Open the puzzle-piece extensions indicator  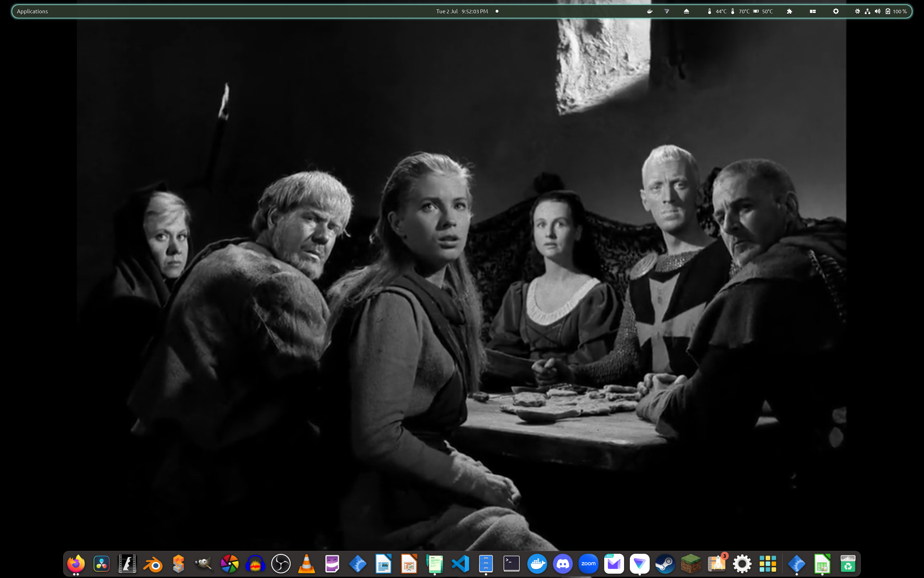point(790,12)
